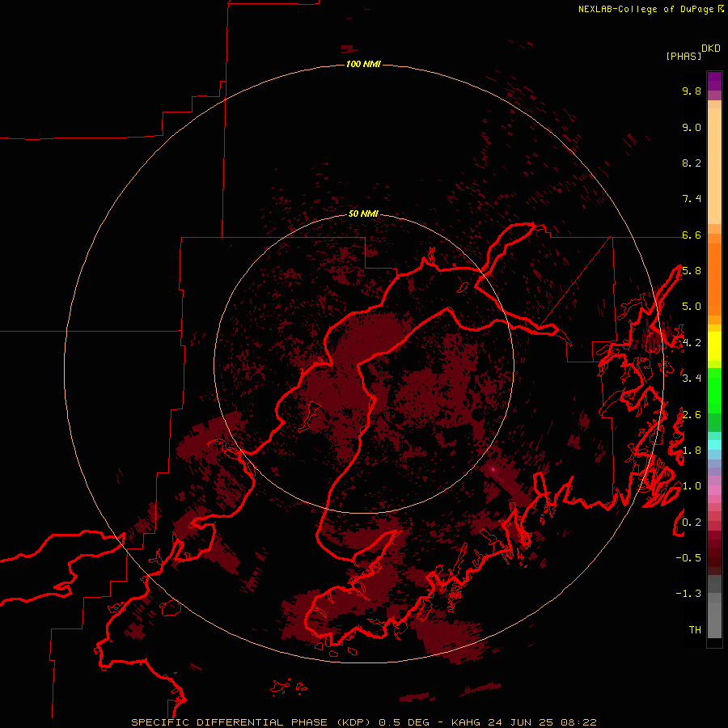Click the 6.6 scale value
The width and height of the screenshot is (728, 728).
692,235
